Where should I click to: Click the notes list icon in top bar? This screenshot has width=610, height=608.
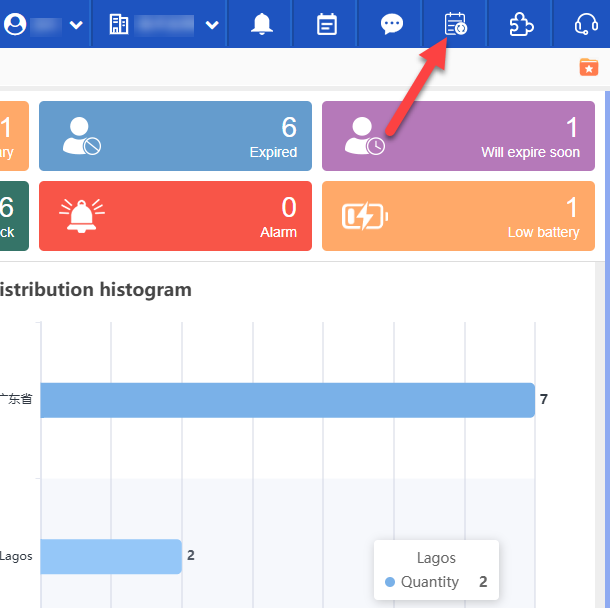(327, 24)
